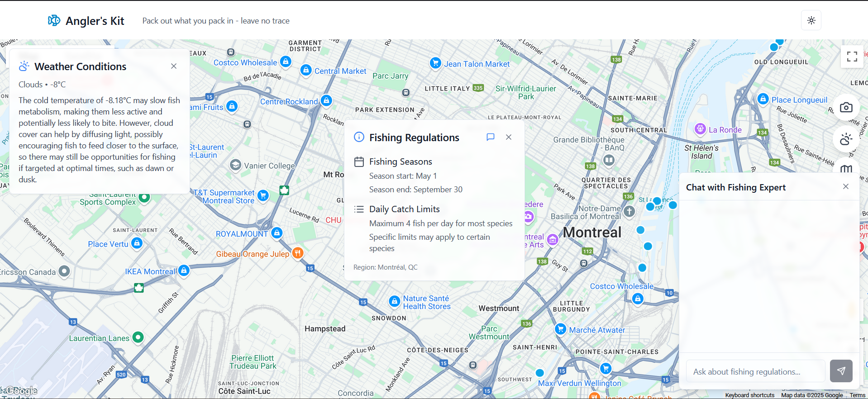Click the Weather Conditions cloud icon
868x399 pixels.
click(24, 66)
